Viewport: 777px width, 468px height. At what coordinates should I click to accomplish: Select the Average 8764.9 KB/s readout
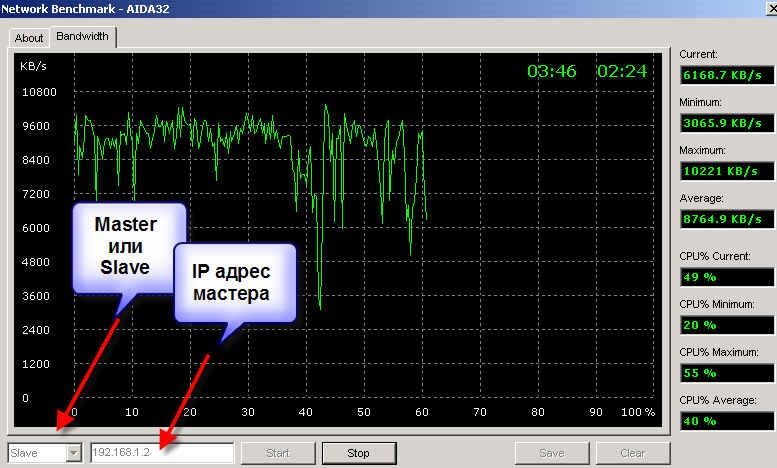click(725, 219)
